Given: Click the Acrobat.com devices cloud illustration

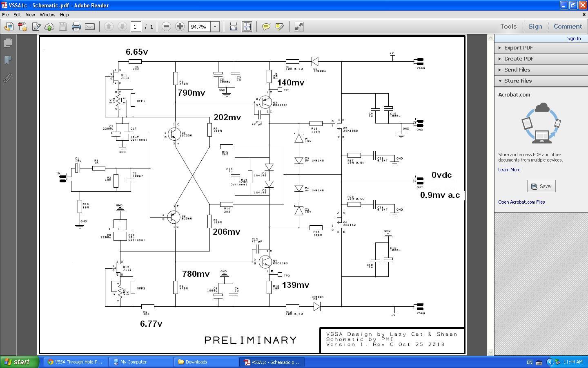Looking at the screenshot, I should click(x=541, y=123).
